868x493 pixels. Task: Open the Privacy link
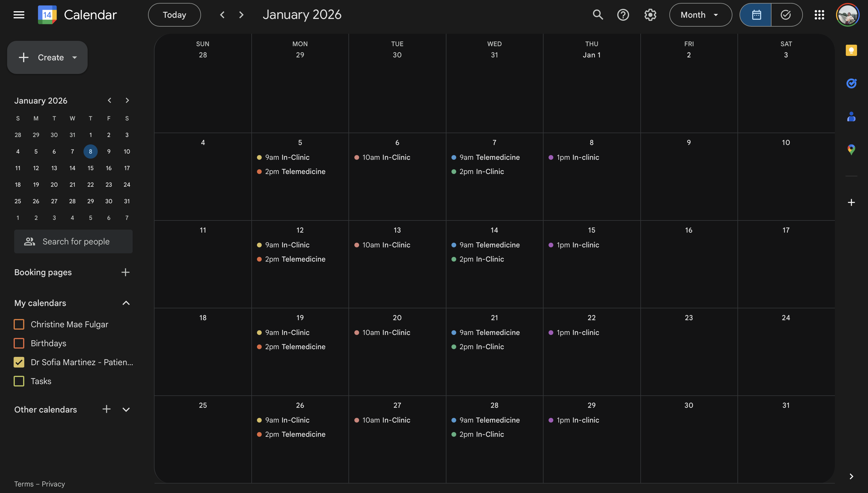(x=53, y=484)
